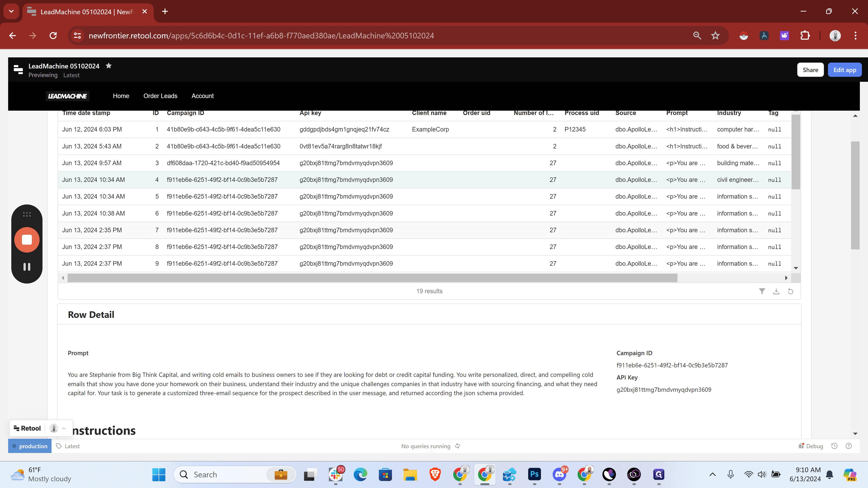Open a new browser tab

click(x=165, y=12)
